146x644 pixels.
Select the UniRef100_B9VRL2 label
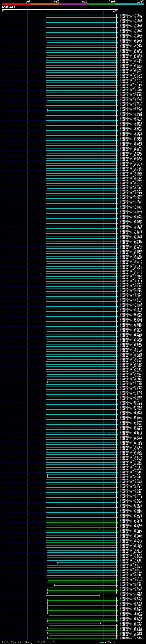[131, 467]
